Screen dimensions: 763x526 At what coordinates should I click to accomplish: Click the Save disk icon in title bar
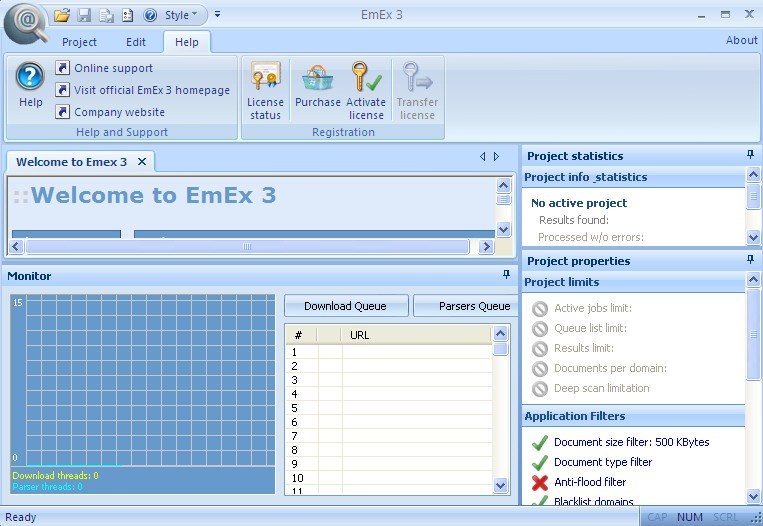84,15
